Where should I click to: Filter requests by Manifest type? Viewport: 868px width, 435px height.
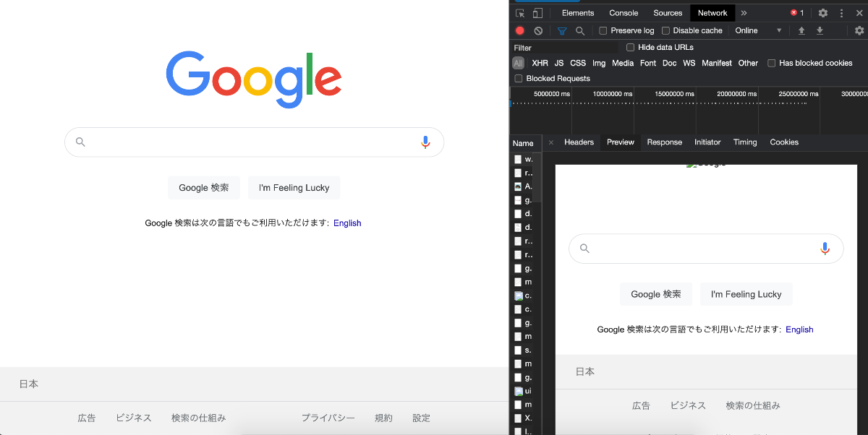(717, 63)
